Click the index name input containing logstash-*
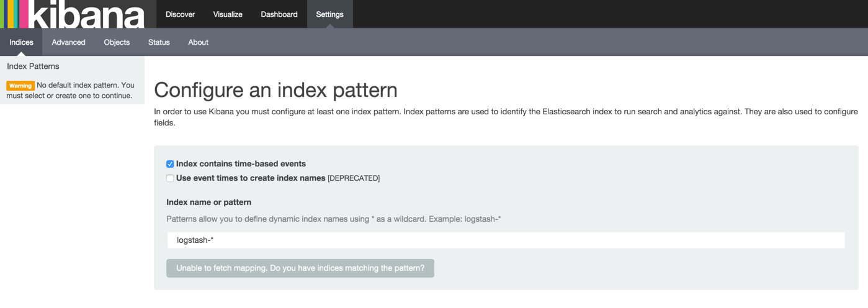868x308 pixels. click(x=506, y=240)
